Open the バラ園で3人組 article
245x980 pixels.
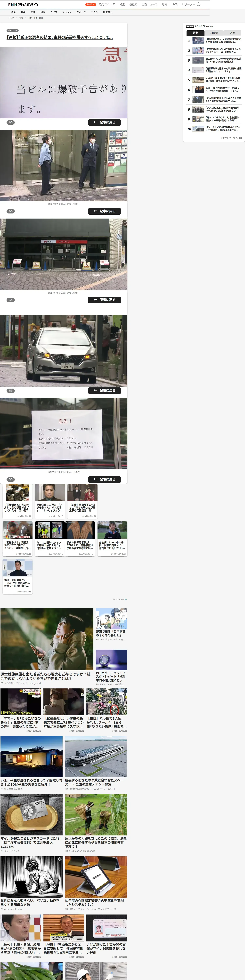pyautogui.click(x=106, y=710)
